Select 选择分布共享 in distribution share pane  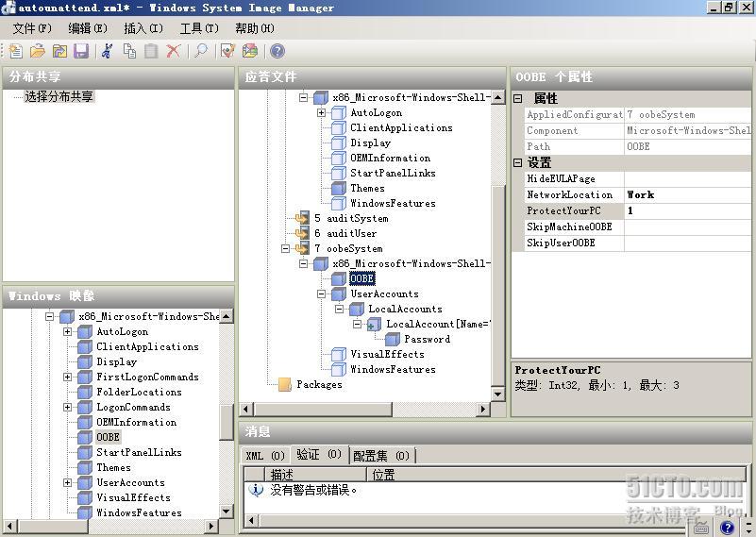[59, 96]
